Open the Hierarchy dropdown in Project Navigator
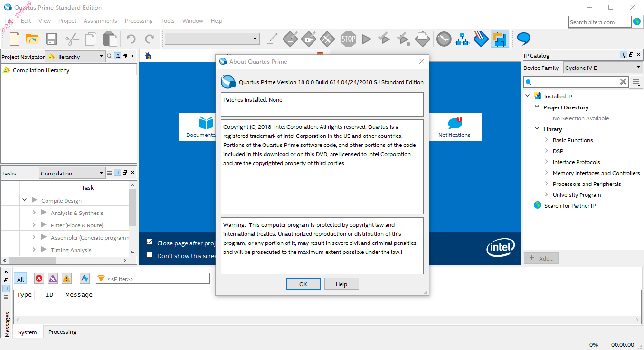 (75, 57)
